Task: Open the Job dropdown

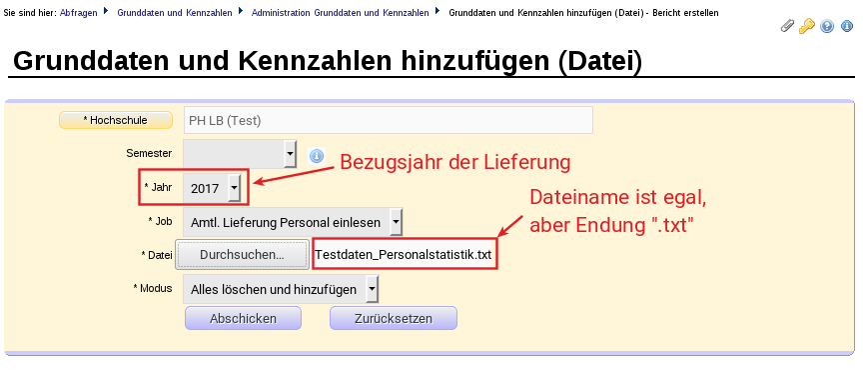Action: [x=293, y=222]
